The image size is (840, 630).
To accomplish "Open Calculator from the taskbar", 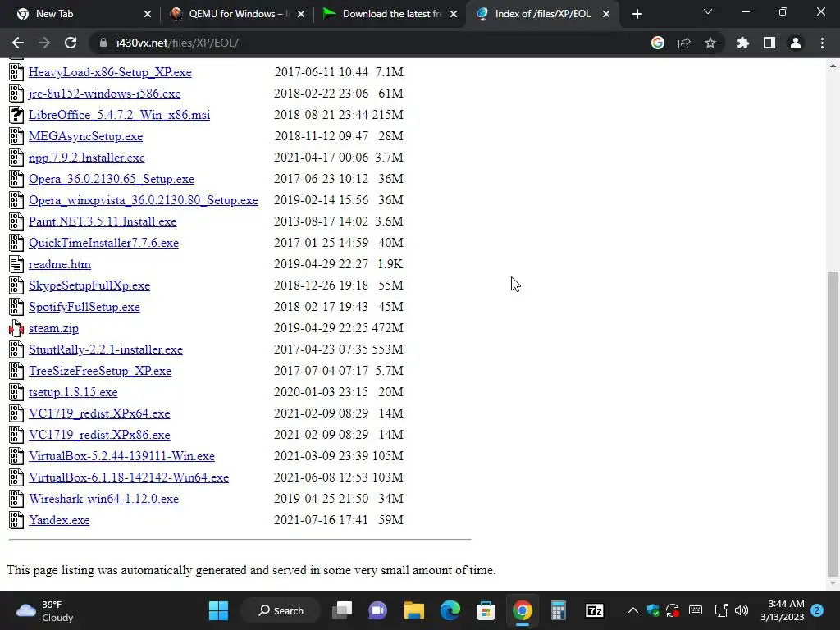I will pos(558,610).
